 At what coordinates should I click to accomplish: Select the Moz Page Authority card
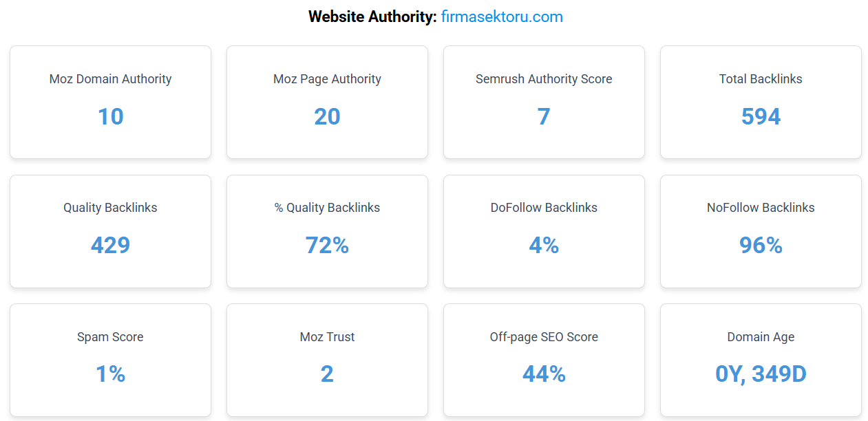click(327, 102)
